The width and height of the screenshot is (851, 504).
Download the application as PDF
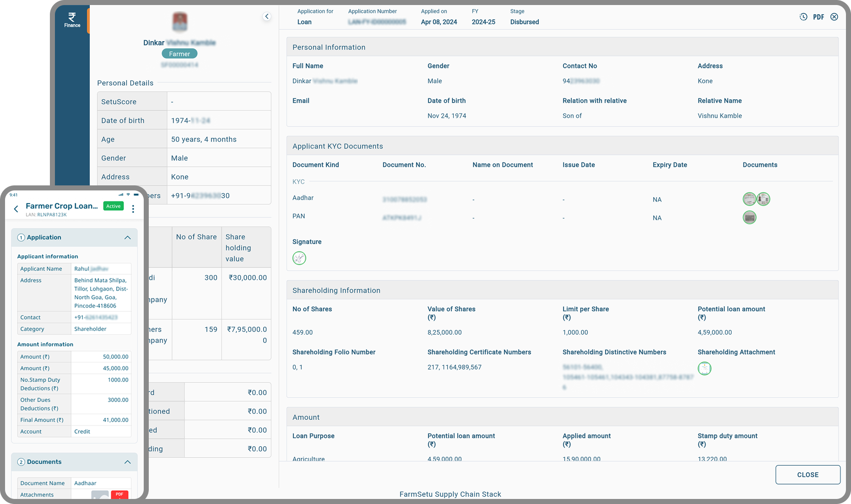tap(818, 17)
